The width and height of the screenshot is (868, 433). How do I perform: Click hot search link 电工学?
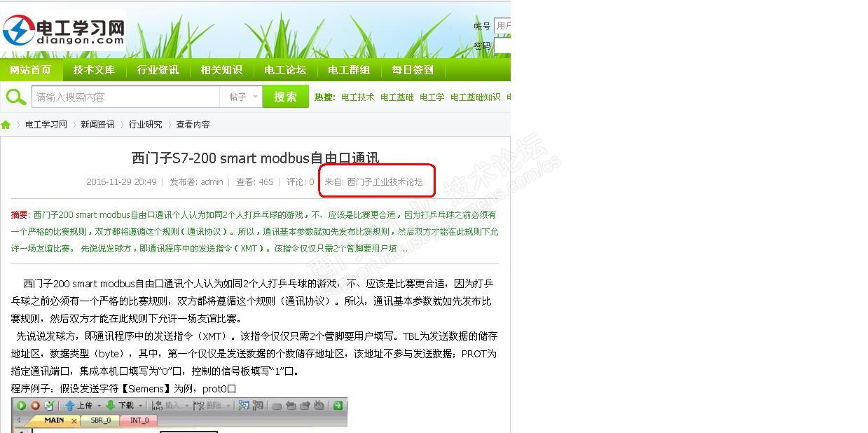click(x=432, y=97)
